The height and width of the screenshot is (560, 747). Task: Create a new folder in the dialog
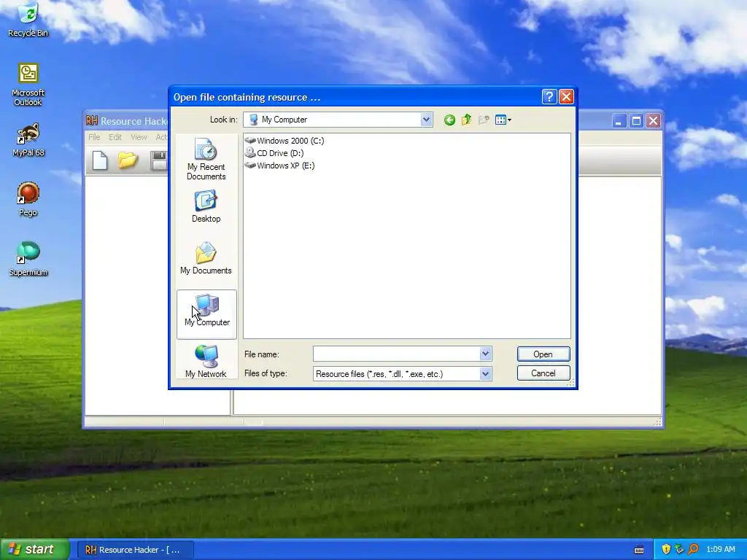(x=484, y=120)
